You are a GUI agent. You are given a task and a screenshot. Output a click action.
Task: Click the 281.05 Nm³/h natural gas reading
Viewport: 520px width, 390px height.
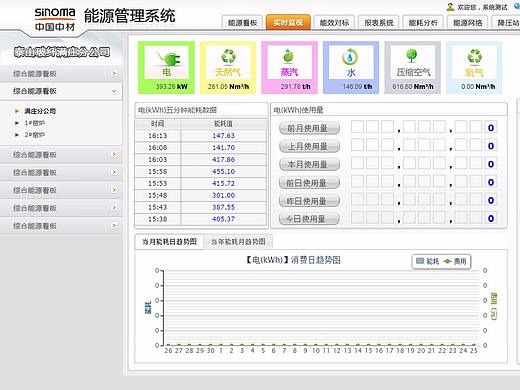[x=228, y=87]
